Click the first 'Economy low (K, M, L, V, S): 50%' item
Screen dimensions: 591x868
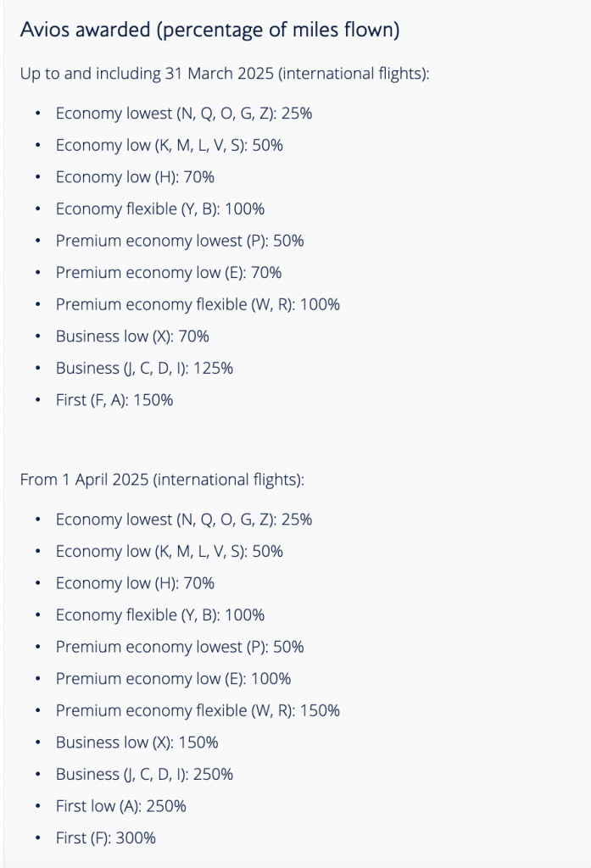click(x=169, y=145)
